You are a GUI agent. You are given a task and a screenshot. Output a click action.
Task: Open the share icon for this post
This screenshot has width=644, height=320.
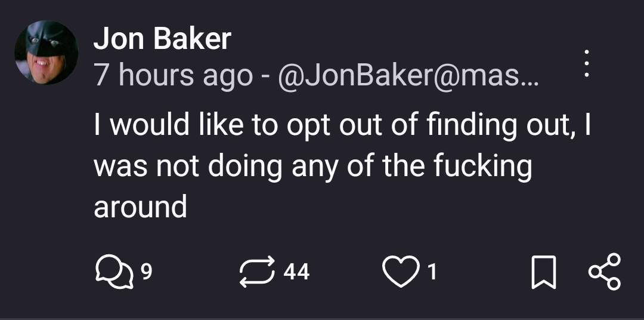coord(604,272)
